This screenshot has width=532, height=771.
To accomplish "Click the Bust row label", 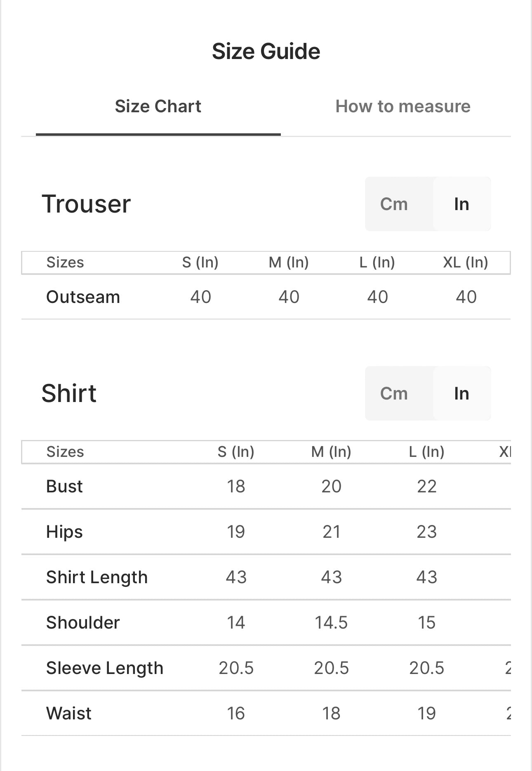I will pyautogui.click(x=64, y=486).
